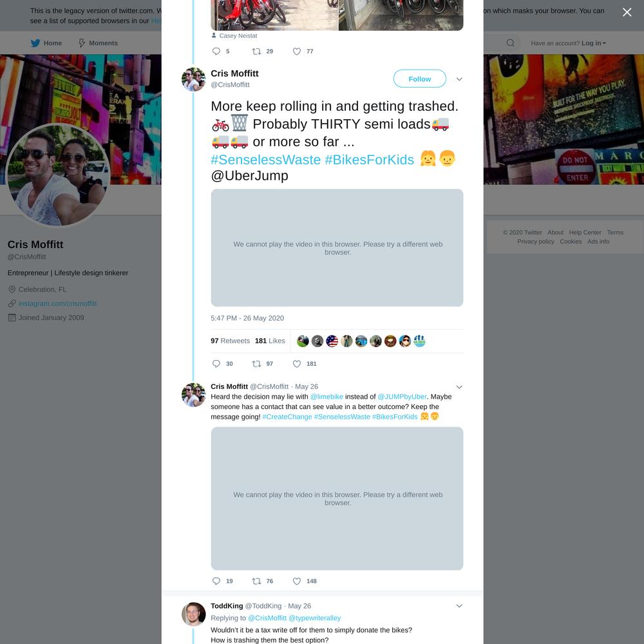The width and height of the screenshot is (644, 644).
Task: Open the Log in dropdown
Action: coord(594,43)
